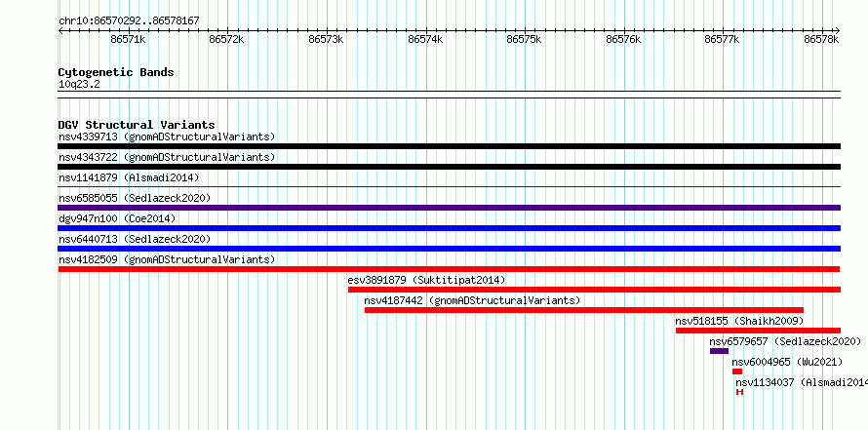Click the nsv6440713 (Sedlazeck2020) label
This screenshot has width=868, height=430.
(x=135, y=239)
